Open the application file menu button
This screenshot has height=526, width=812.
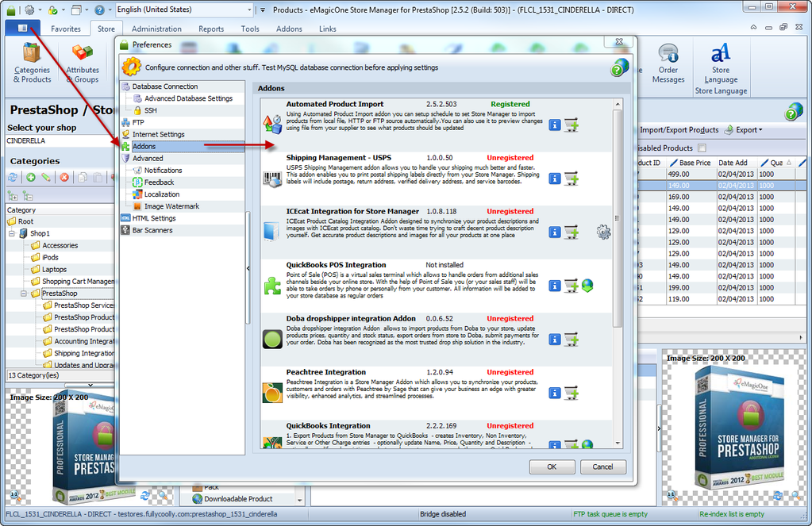(22, 28)
